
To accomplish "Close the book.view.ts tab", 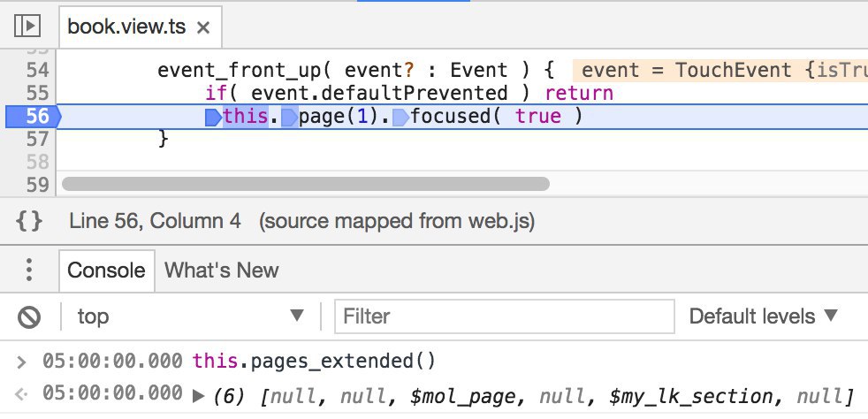I will tap(203, 27).
